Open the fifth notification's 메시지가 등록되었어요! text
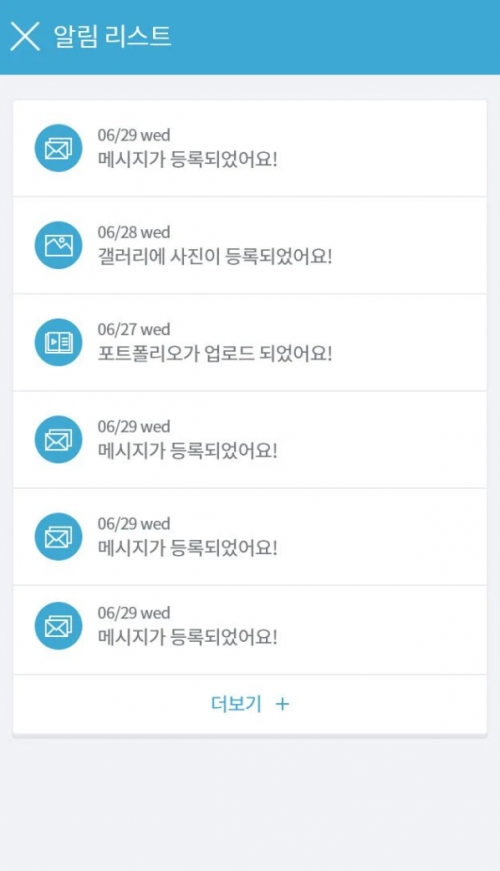This screenshot has width=500, height=871. (188, 548)
